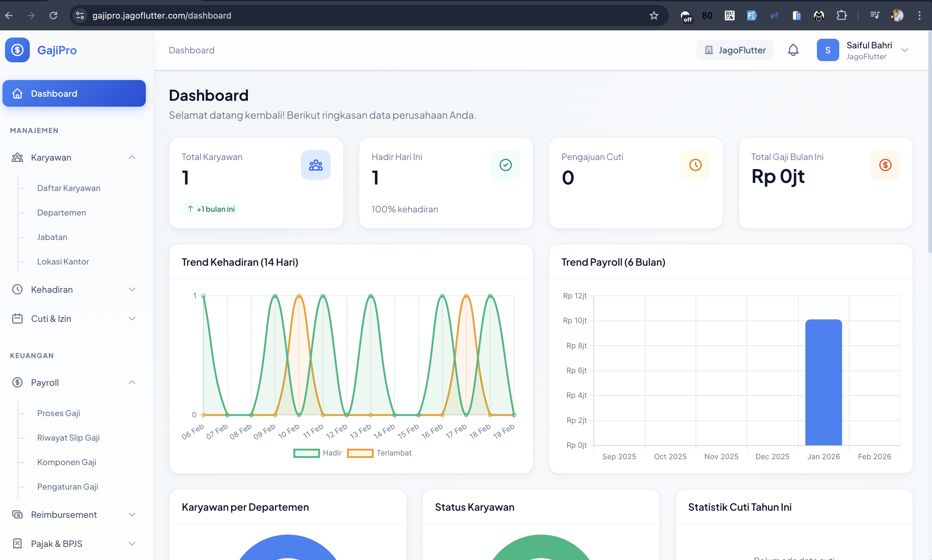The image size is (932, 560).
Task: Click the Total Karyawan people icon
Action: 316,165
